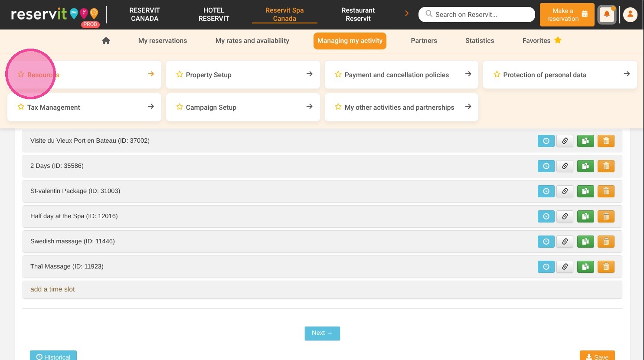Open My reservations menu
644x360 pixels.
click(163, 41)
